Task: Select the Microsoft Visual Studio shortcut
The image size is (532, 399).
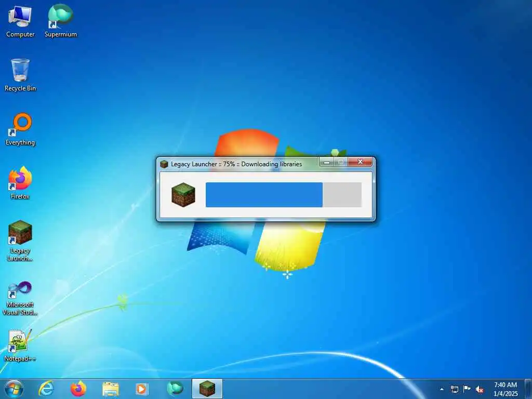Action: pyautogui.click(x=20, y=299)
